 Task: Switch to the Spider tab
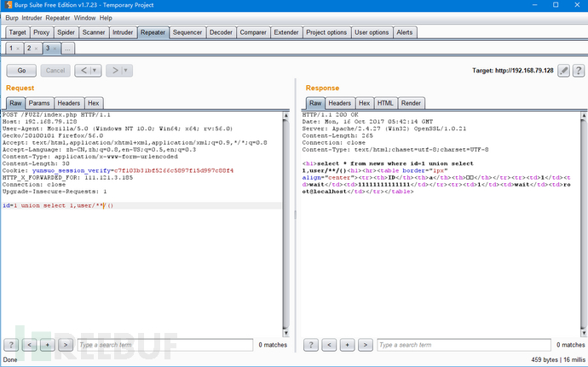click(66, 32)
